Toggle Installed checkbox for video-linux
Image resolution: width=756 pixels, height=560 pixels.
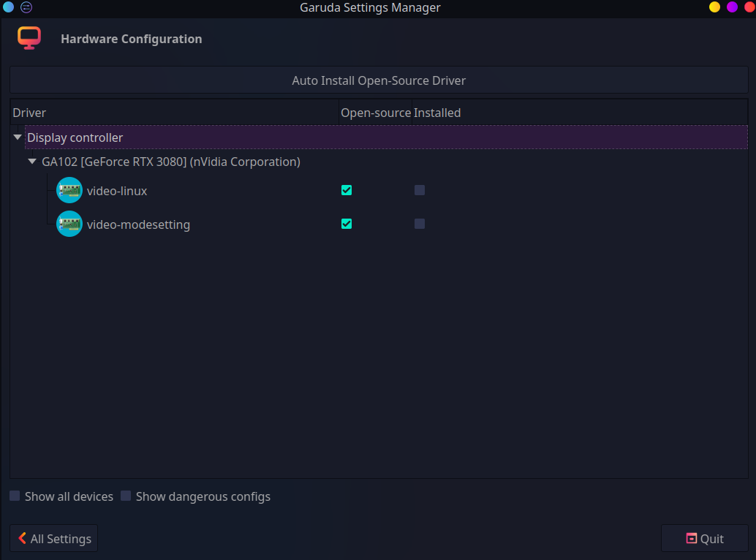click(x=420, y=190)
